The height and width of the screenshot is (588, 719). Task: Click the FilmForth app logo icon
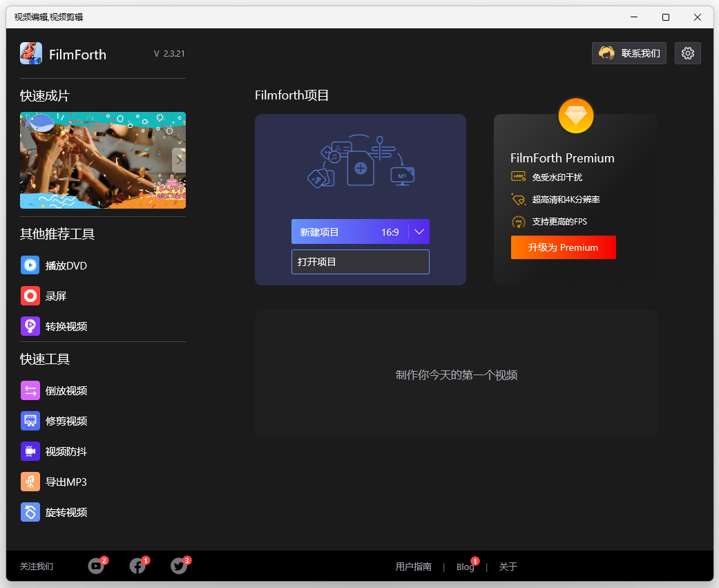[30, 54]
